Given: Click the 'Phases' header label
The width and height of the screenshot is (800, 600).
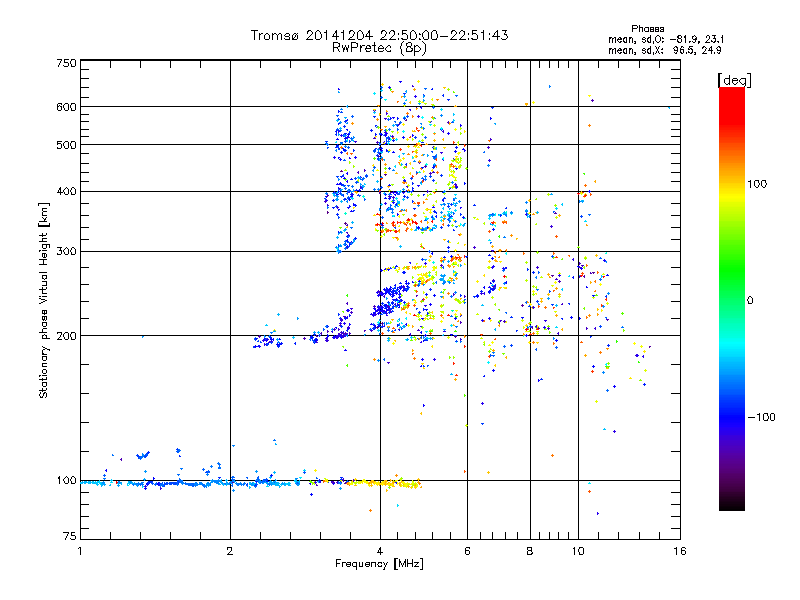Looking at the screenshot, I should 647,29.
